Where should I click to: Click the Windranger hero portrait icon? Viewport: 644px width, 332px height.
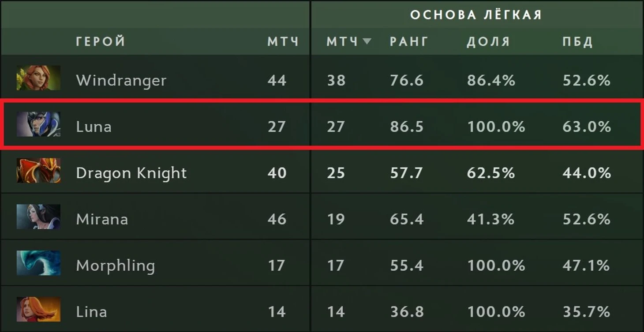point(38,78)
